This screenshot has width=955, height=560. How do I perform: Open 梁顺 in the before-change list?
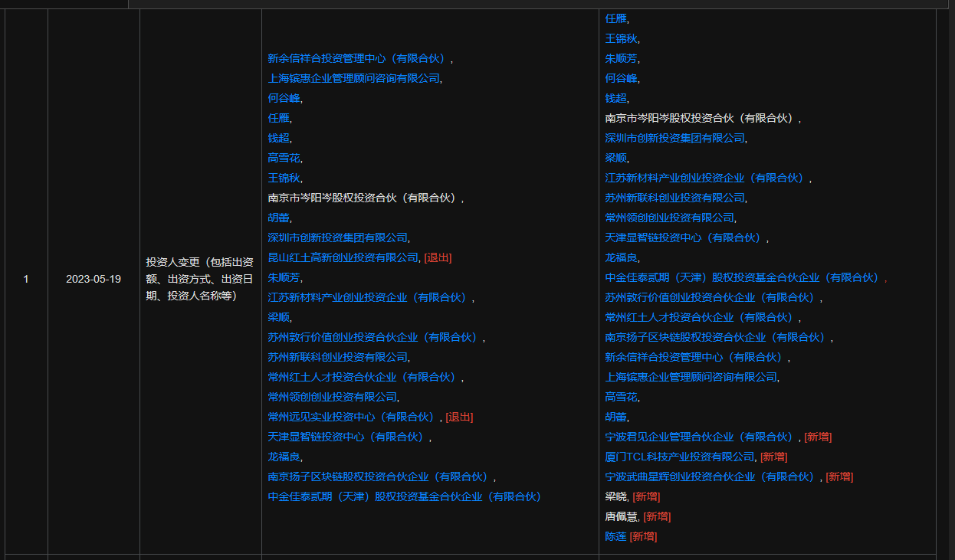click(278, 317)
